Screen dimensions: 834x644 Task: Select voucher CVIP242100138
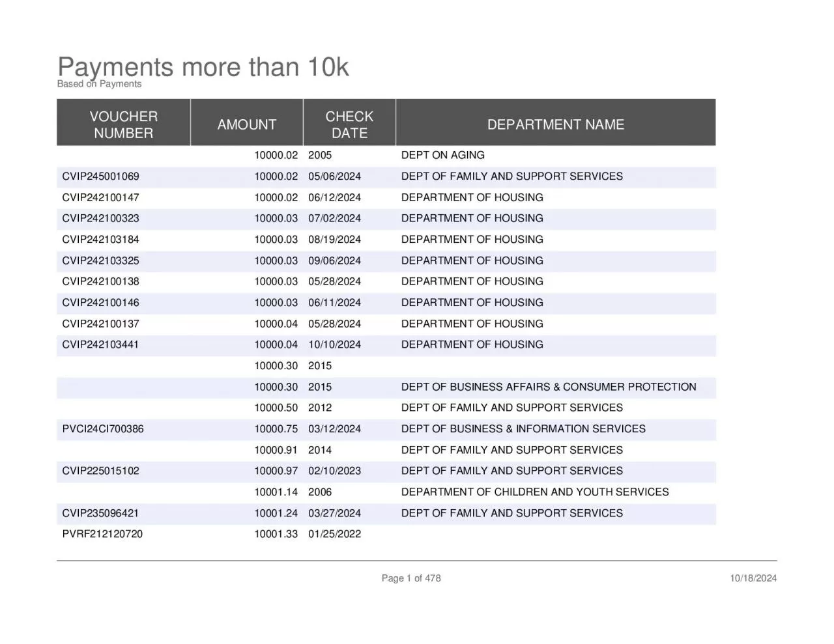[100, 281]
